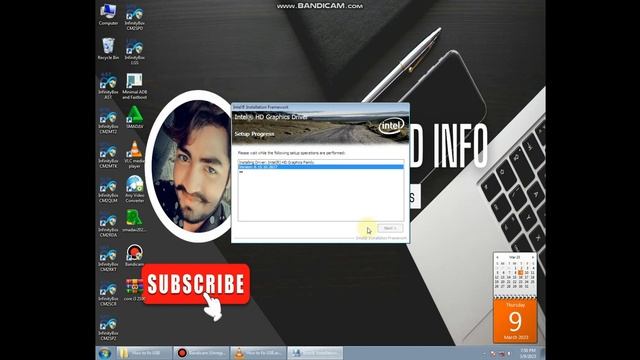Screen dimensions: 640x360
Task: Open the Windows Start menu orb
Action: tap(105, 353)
